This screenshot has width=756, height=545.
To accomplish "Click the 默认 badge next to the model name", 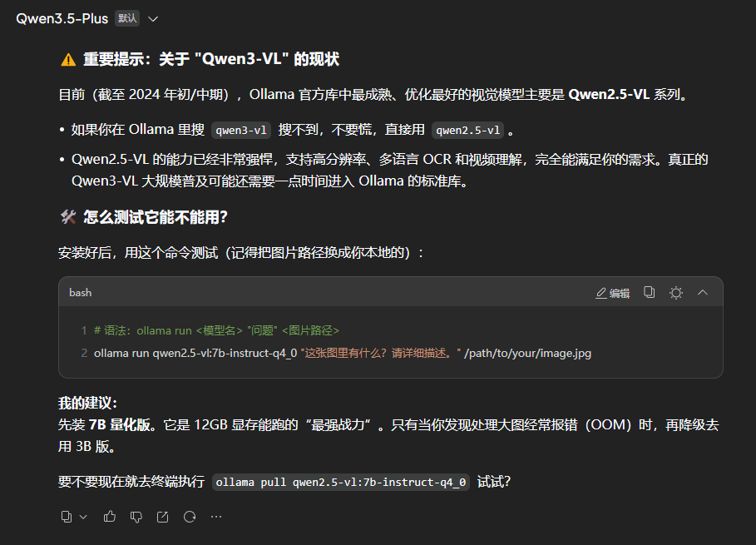I will (x=126, y=17).
